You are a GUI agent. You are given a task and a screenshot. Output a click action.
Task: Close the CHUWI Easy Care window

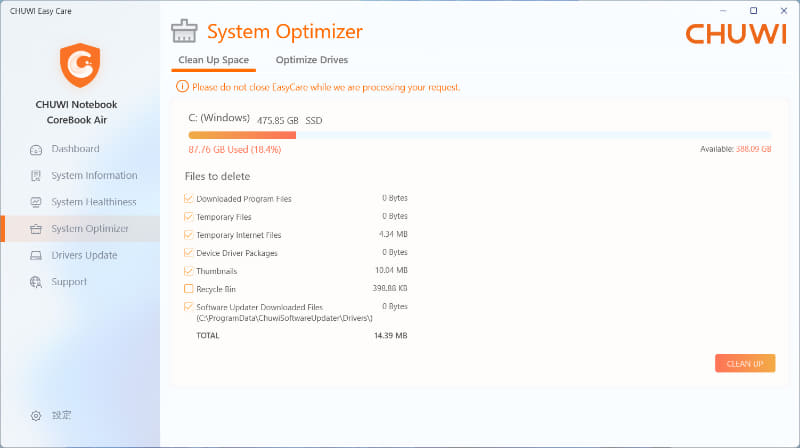784,11
